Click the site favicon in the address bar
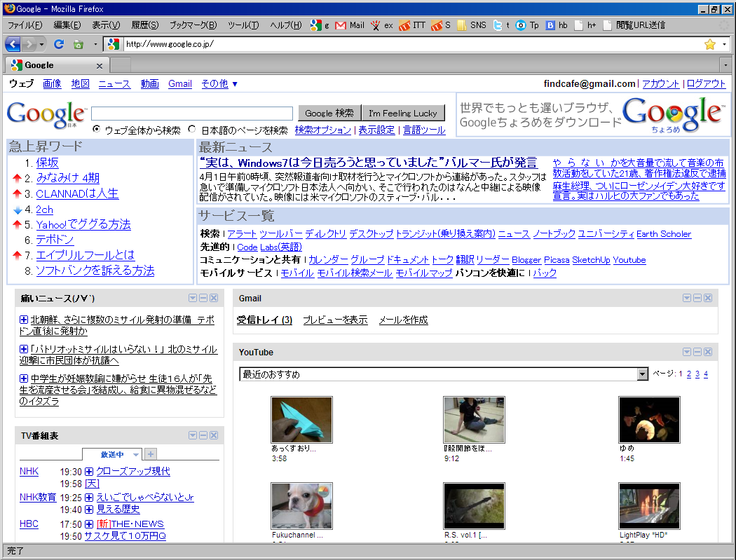Viewport: 736px width, 560px height. point(113,44)
